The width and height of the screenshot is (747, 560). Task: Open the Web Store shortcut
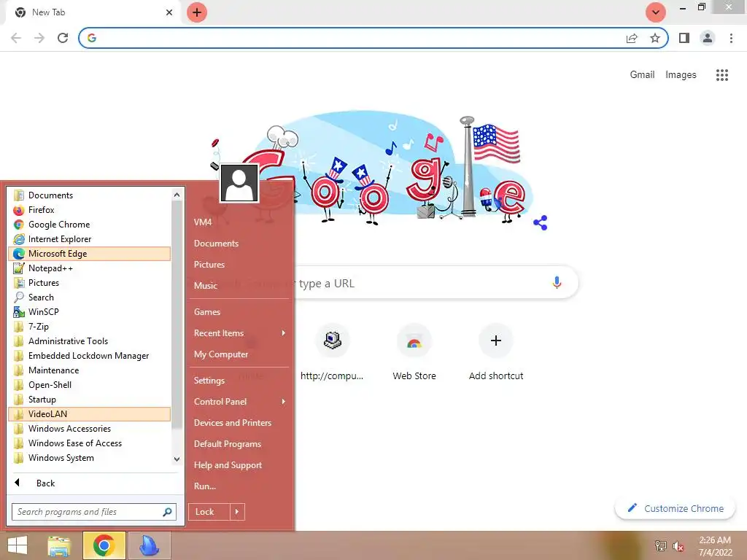pos(414,352)
